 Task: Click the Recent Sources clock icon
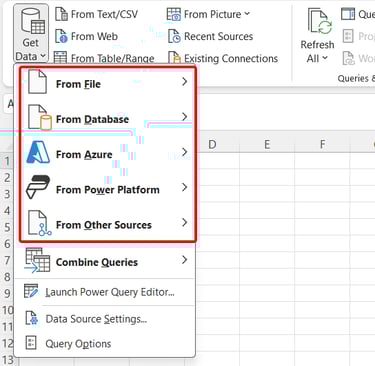tap(174, 36)
